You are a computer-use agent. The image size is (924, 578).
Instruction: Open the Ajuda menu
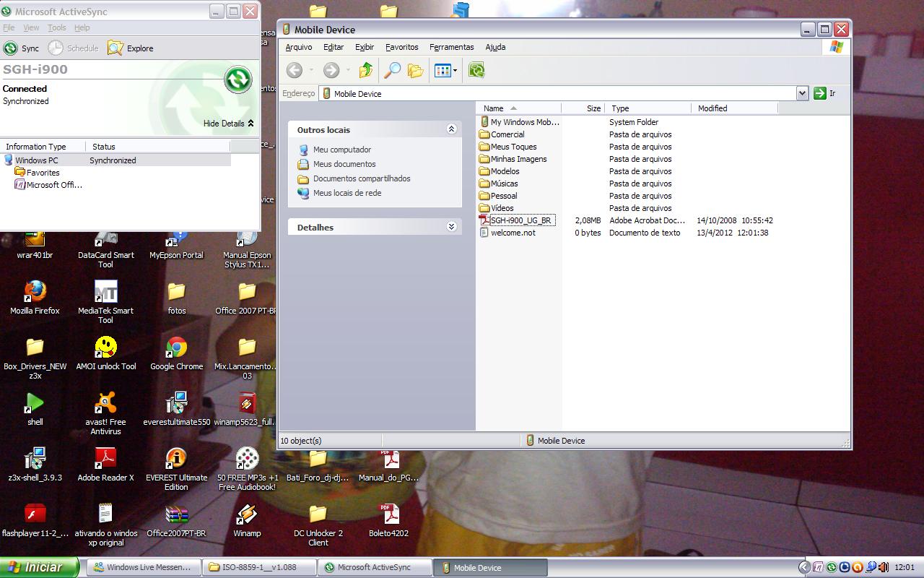pos(495,47)
